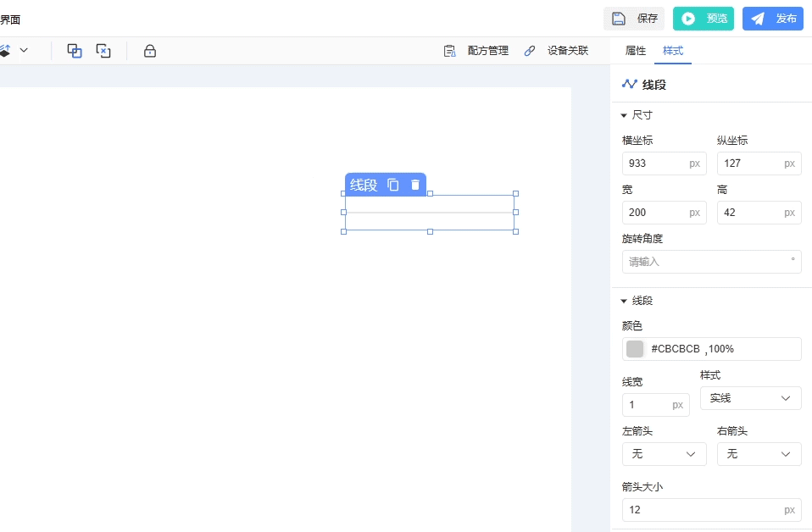This screenshot has width=812, height=532.
Task: Delete the 线段 element via trash icon
Action: coord(415,185)
